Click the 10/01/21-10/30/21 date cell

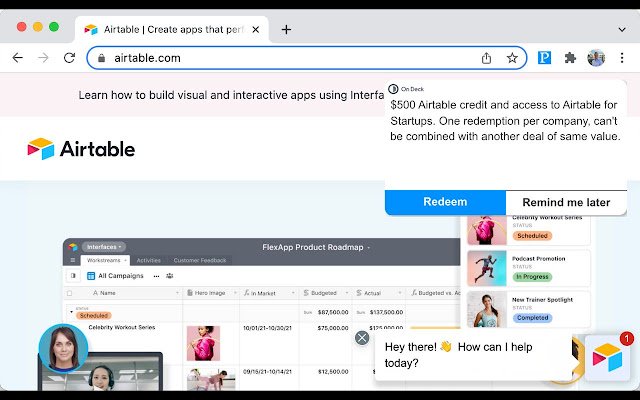click(267, 328)
